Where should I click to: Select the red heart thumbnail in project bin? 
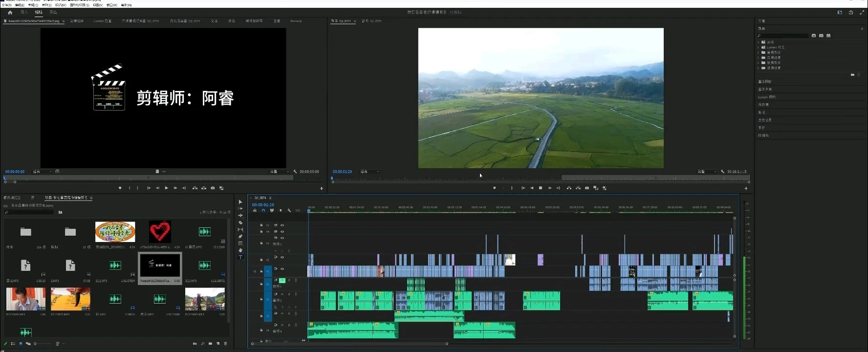(x=160, y=232)
